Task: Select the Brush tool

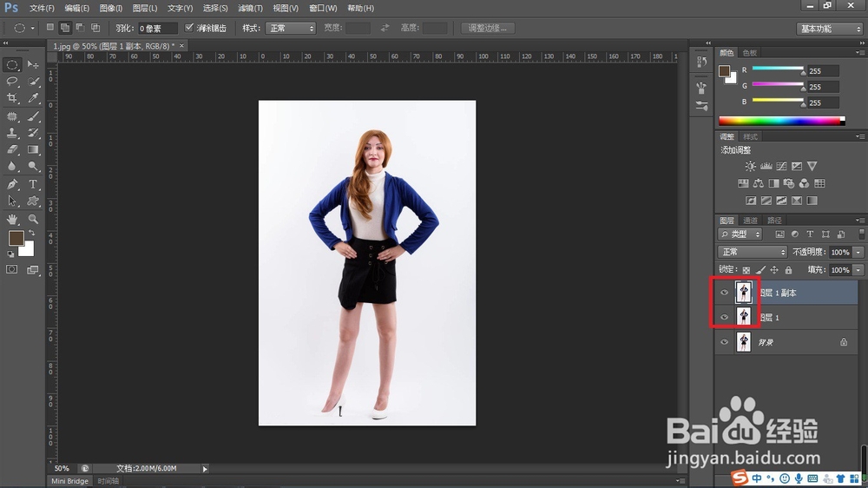Action: pos(33,116)
